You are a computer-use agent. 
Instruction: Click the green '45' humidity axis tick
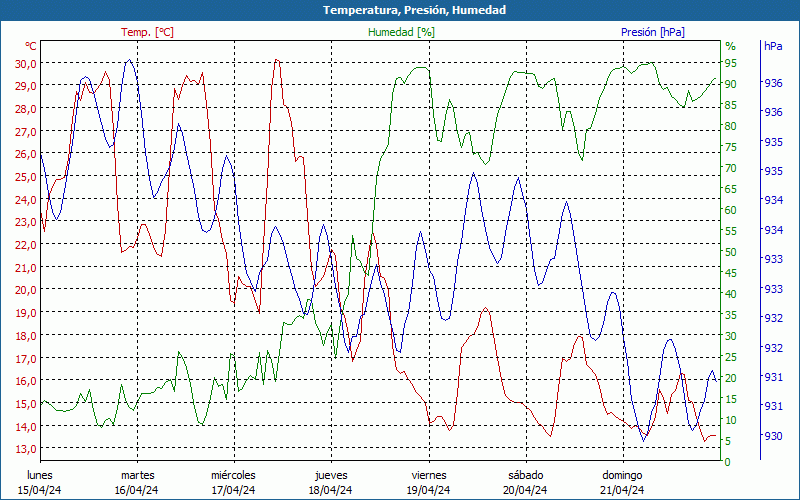click(x=731, y=273)
